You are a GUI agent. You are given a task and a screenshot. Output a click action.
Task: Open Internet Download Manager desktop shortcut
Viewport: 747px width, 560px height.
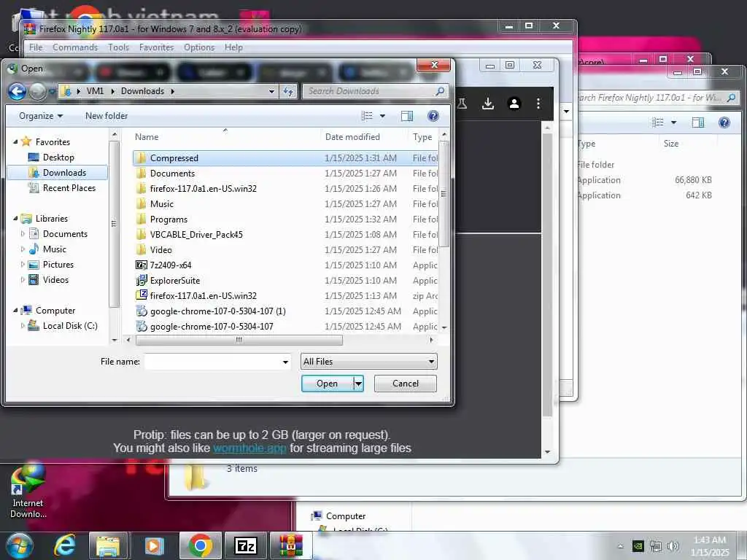click(x=28, y=491)
